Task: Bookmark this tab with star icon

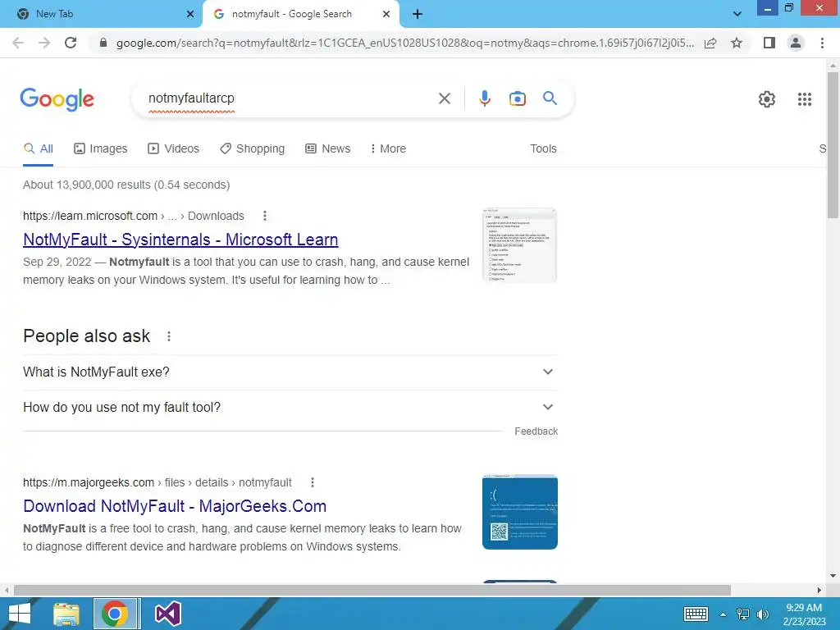Action: (x=737, y=43)
